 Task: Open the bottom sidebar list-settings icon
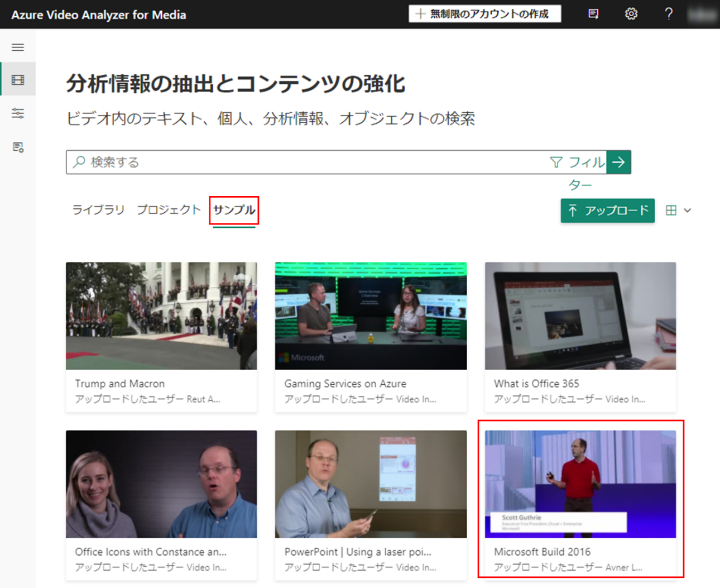coord(18,147)
